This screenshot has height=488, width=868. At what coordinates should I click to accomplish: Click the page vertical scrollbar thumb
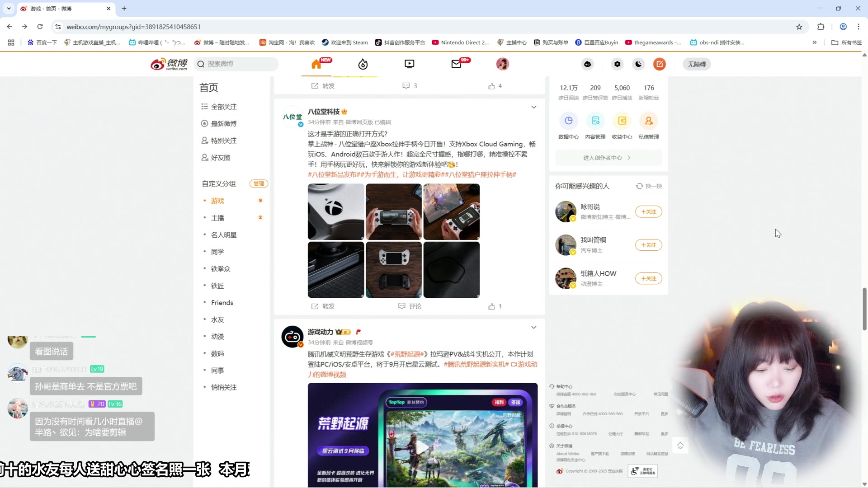coord(864,309)
